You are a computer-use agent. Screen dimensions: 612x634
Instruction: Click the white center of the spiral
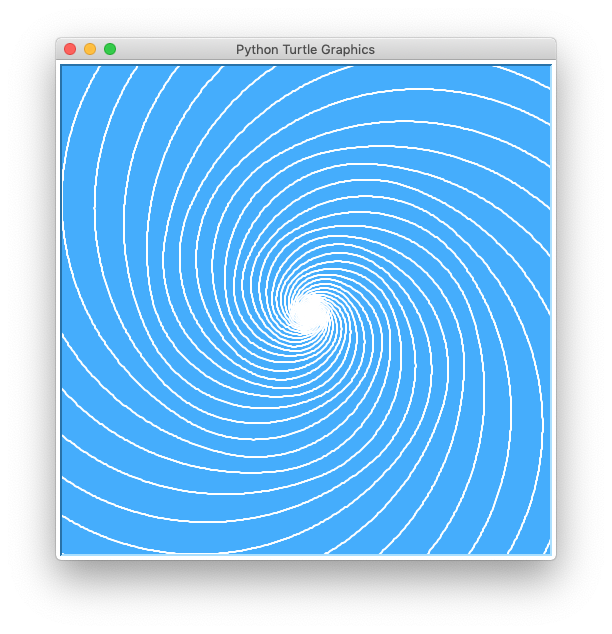[x=309, y=313]
